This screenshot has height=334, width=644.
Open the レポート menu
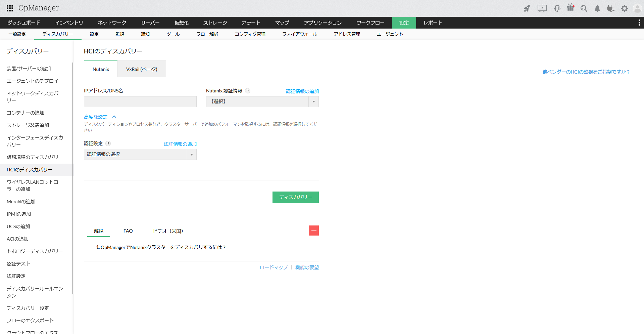pyautogui.click(x=433, y=23)
